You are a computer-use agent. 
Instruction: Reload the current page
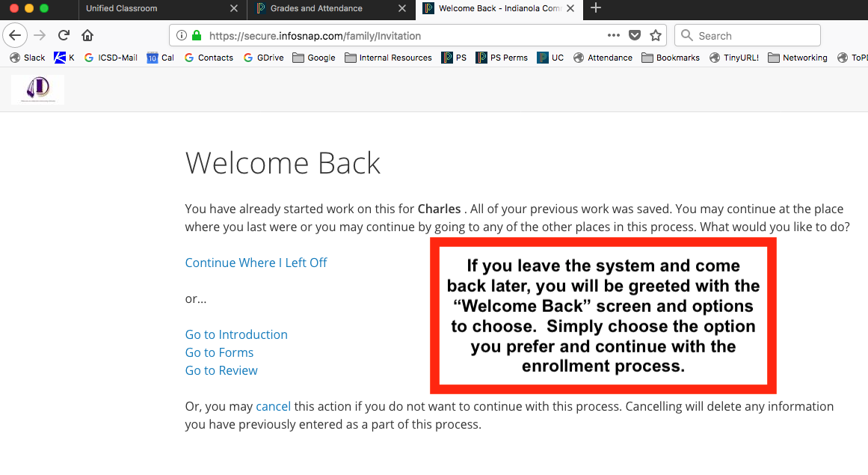point(64,35)
